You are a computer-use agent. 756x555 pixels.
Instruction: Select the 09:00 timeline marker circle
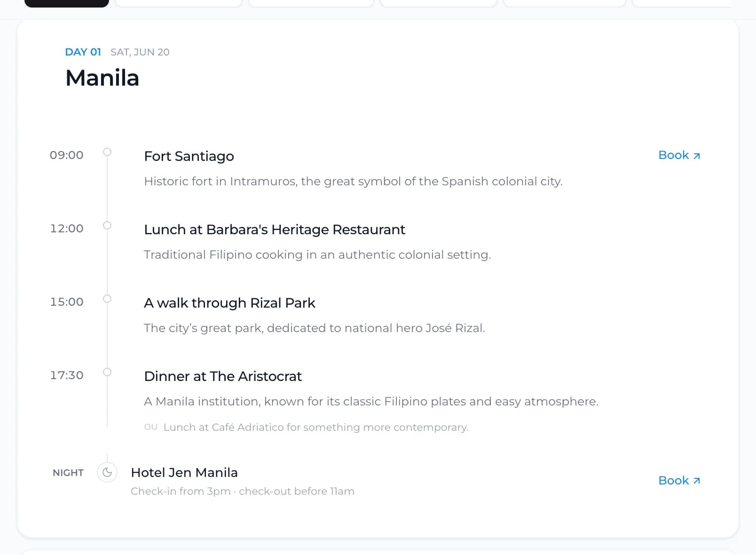[107, 152]
